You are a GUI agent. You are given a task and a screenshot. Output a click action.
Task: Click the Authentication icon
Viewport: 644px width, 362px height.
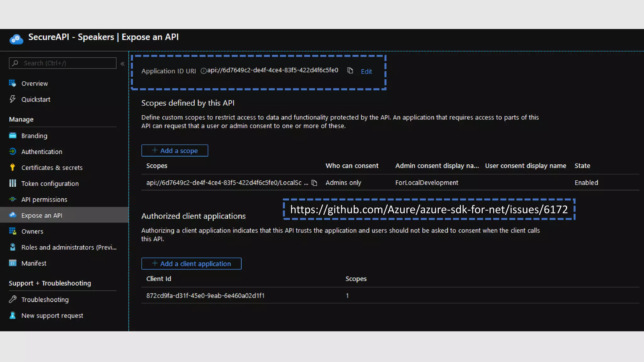(x=13, y=151)
